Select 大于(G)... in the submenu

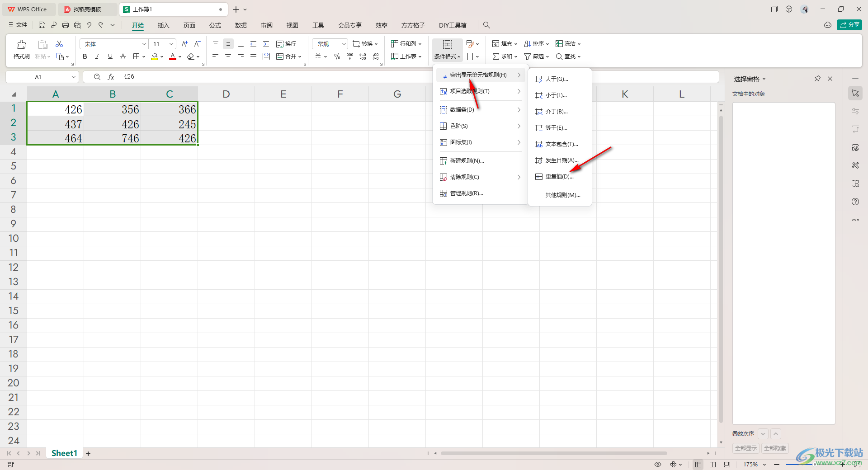560,79
